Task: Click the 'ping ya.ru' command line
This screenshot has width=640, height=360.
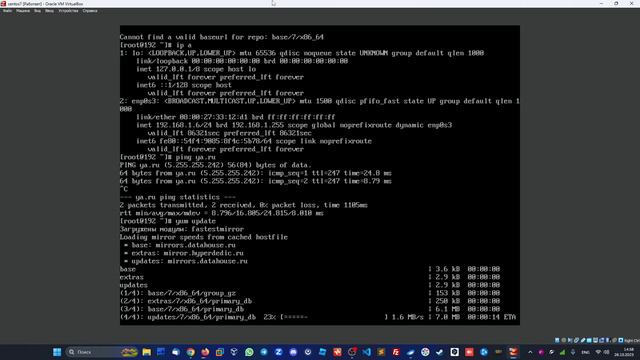Action: coord(168,157)
